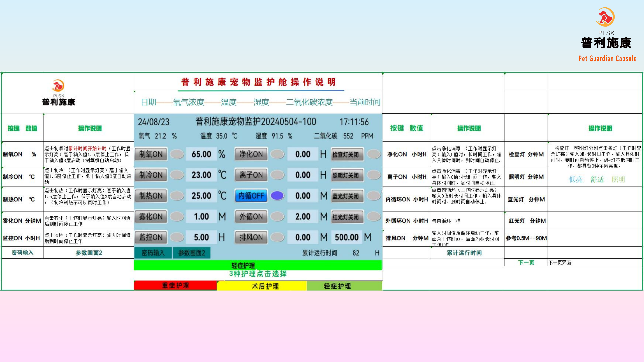Viewport: 644px width, 362px height.
Task: Click the indicator lamp beside 雾化ON
Action: 177,216
